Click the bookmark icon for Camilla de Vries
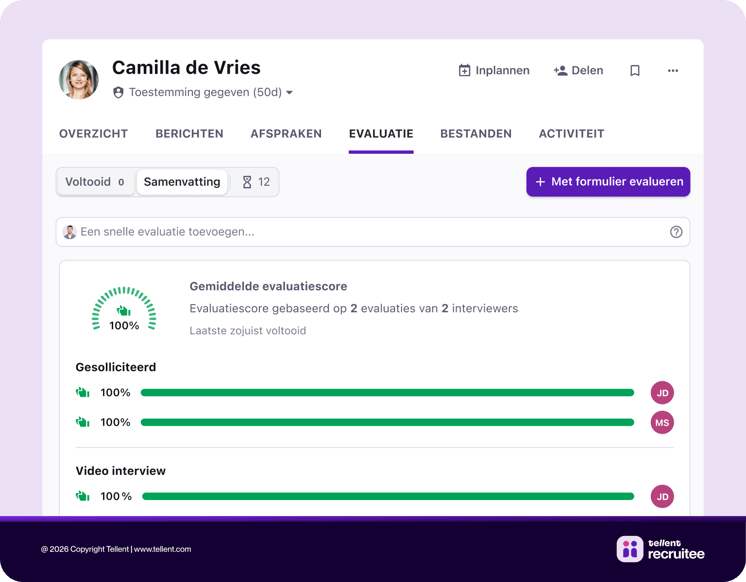Viewport: 746px width, 582px height. click(x=634, y=71)
